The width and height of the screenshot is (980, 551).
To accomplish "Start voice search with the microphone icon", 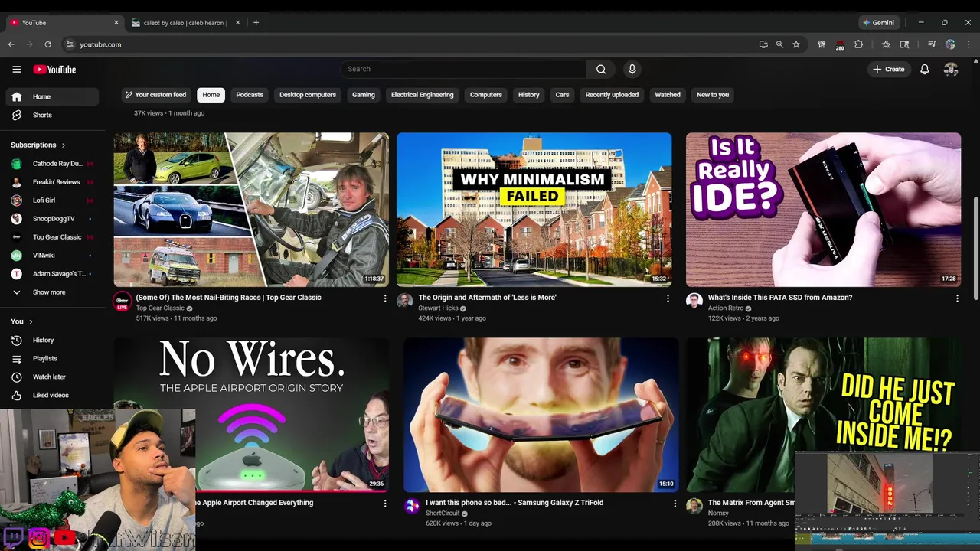I will pyautogui.click(x=632, y=69).
